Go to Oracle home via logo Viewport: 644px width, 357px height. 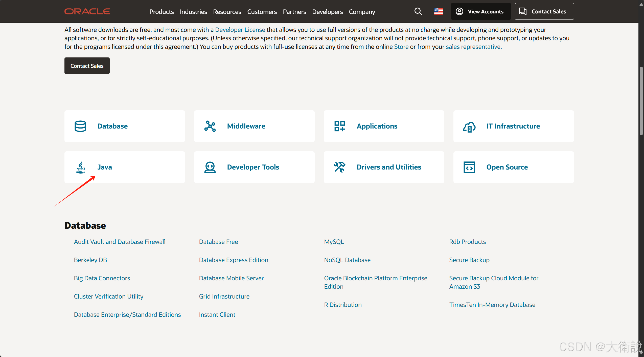tap(87, 11)
